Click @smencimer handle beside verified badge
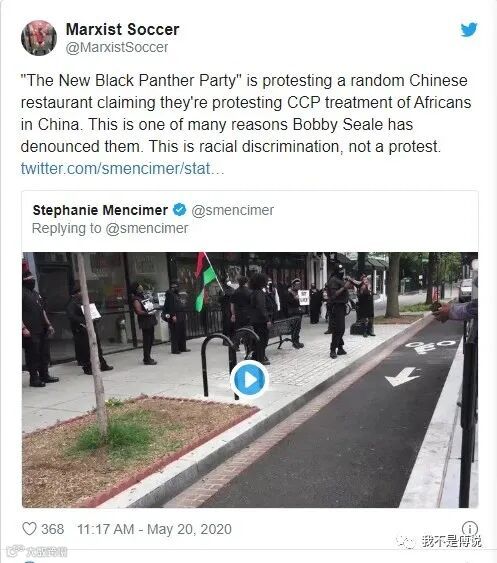 click(233, 210)
